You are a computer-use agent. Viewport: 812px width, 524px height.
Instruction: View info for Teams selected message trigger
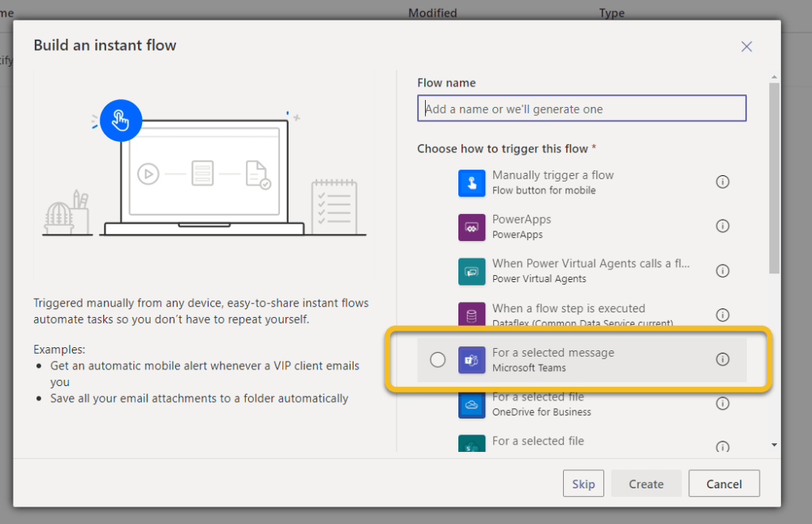coord(722,359)
